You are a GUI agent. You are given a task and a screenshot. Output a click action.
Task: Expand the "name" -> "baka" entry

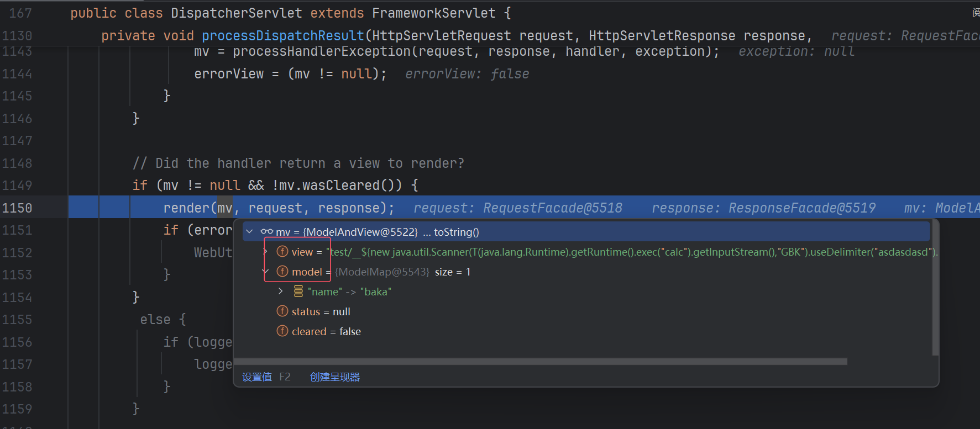281,292
